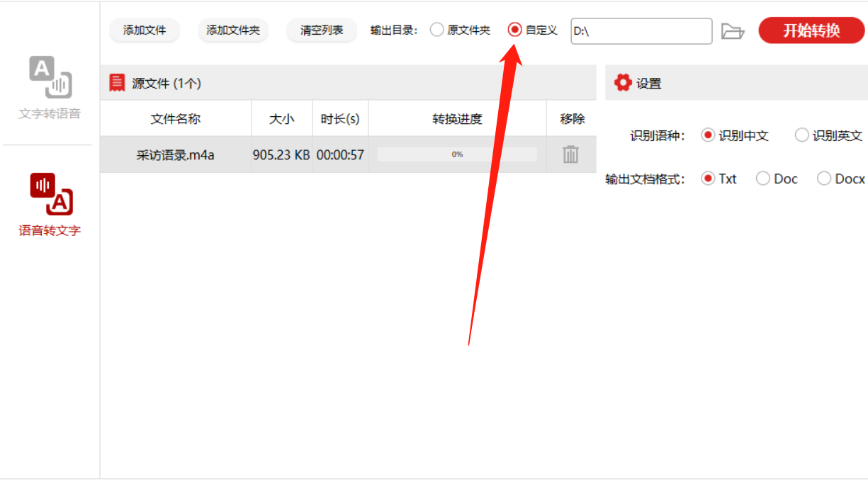This screenshot has width=868, height=481.
Task: Select the 自定义 output radio button
Action: (515, 30)
